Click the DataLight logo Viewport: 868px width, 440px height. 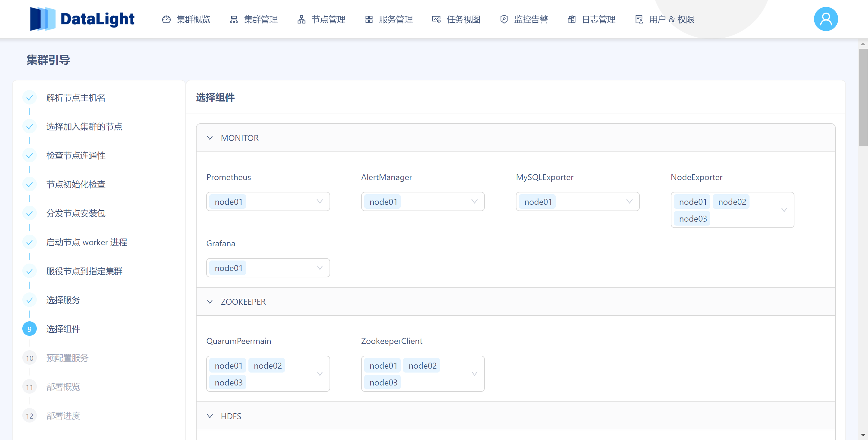pos(82,19)
